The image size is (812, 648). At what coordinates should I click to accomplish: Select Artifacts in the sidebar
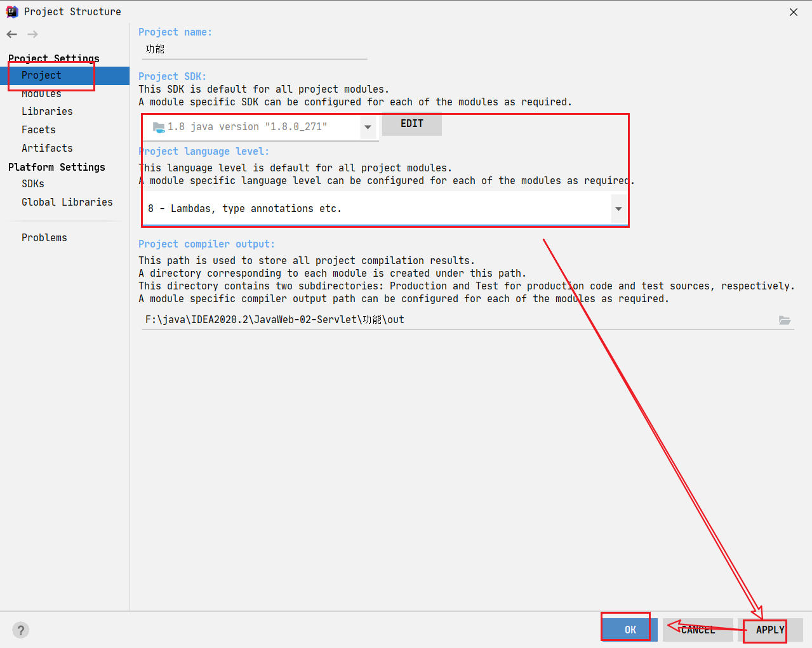tap(47, 149)
